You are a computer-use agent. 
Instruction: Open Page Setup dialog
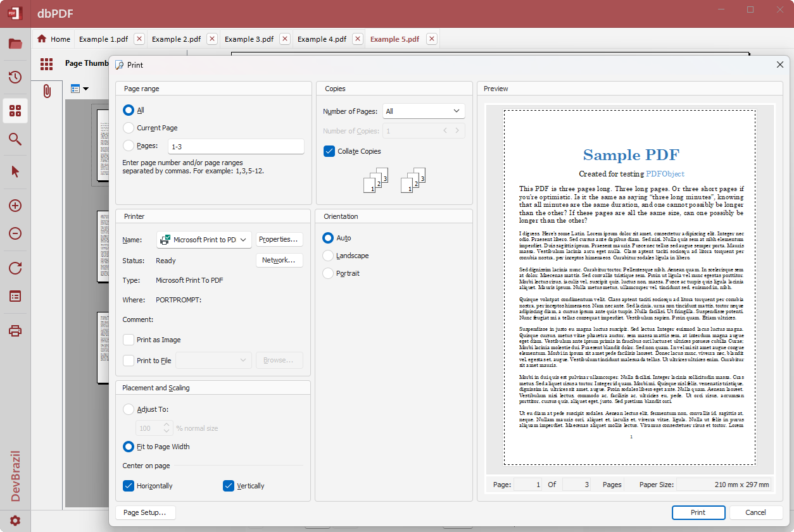[145, 512]
